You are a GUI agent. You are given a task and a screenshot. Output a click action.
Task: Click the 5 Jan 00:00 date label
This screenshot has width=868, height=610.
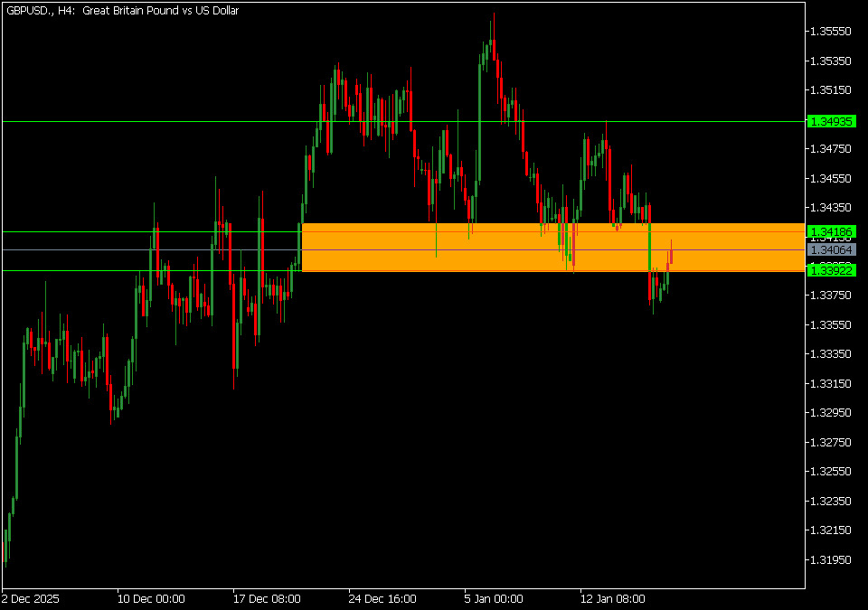[x=494, y=598]
